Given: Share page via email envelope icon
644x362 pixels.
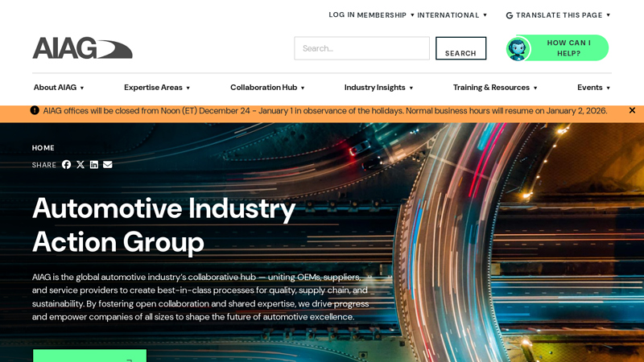Looking at the screenshot, I should (108, 165).
